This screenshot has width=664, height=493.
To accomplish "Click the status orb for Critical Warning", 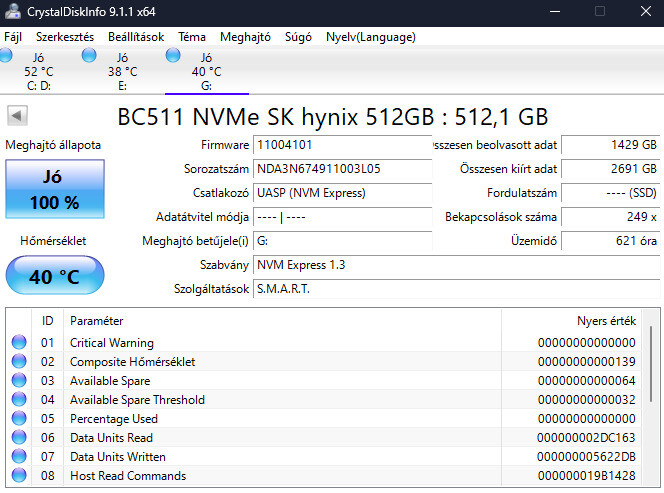I will [18, 343].
